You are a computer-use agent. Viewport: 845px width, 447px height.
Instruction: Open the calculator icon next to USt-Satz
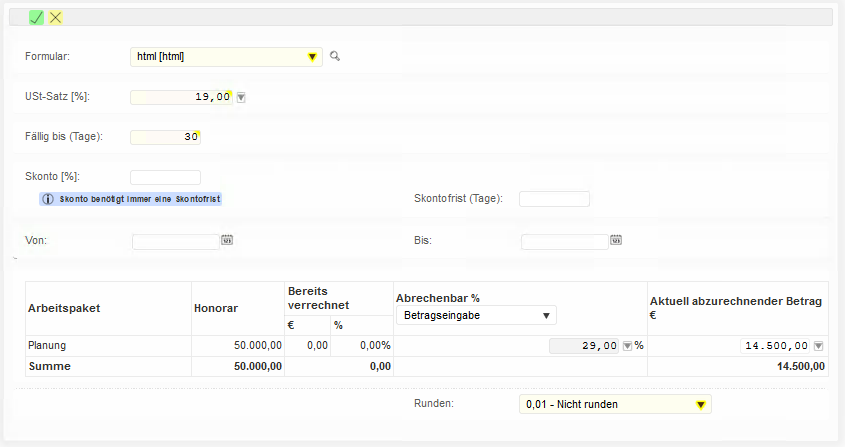241,97
